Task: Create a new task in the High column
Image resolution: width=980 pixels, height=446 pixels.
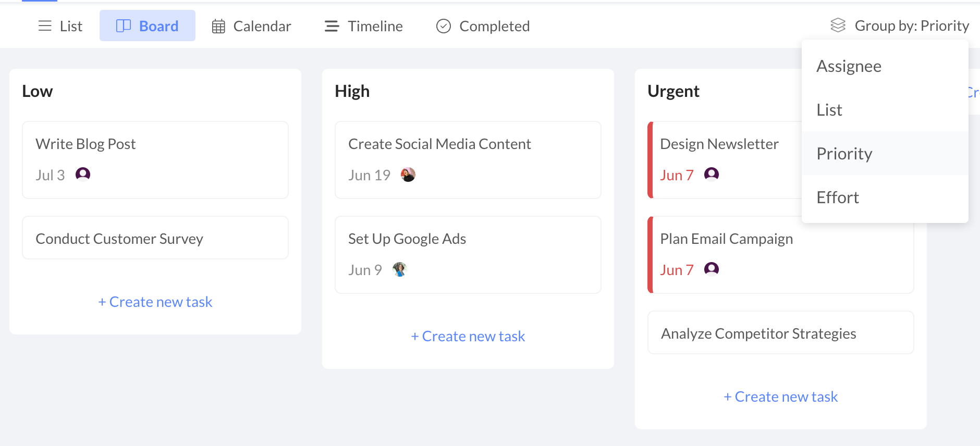Action: [x=468, y=336]
